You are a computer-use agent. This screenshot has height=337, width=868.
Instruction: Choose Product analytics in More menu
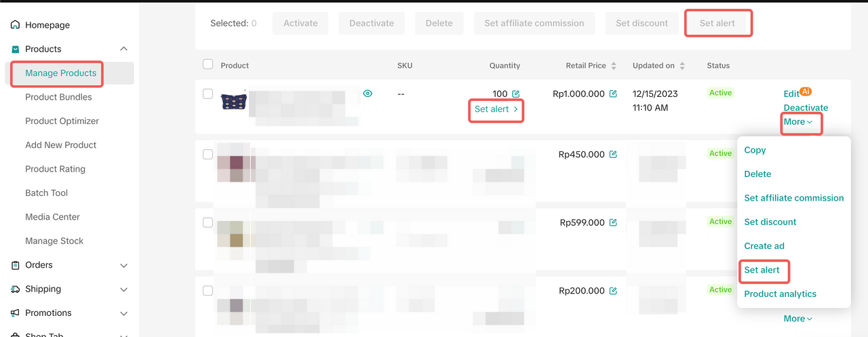tap(780, 294)
